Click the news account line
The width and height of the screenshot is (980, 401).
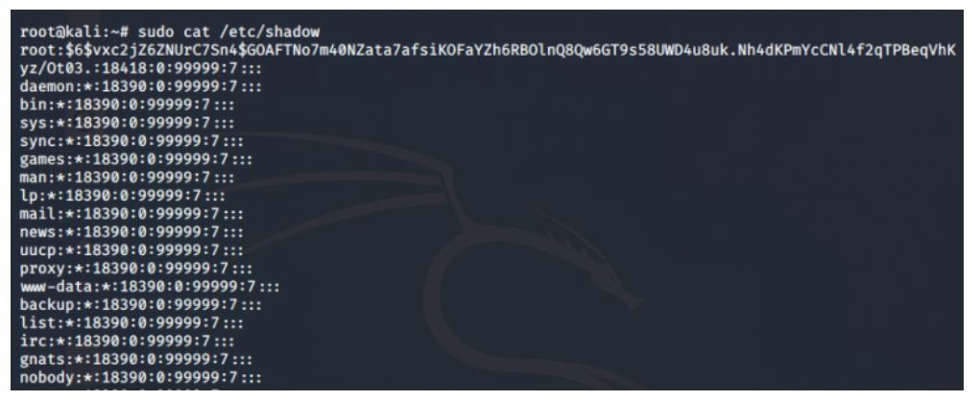pos(131,232)
